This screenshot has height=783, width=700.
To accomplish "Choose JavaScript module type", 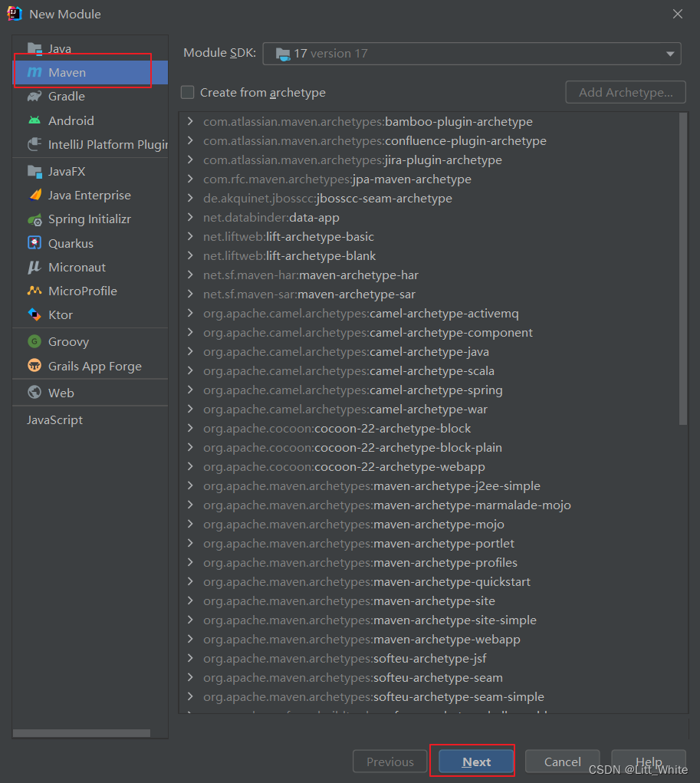I will [54, 420].
